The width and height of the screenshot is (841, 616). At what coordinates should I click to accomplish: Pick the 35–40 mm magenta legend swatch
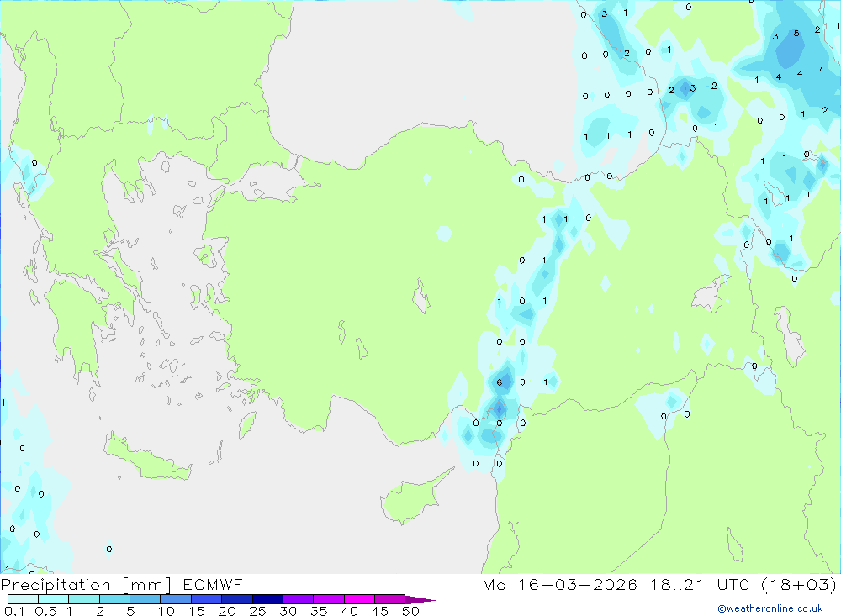coord(328,599)
